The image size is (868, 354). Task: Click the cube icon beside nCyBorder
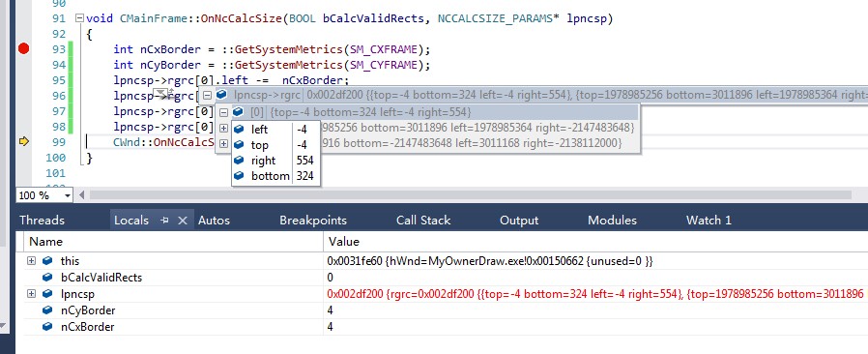(47, 310)
